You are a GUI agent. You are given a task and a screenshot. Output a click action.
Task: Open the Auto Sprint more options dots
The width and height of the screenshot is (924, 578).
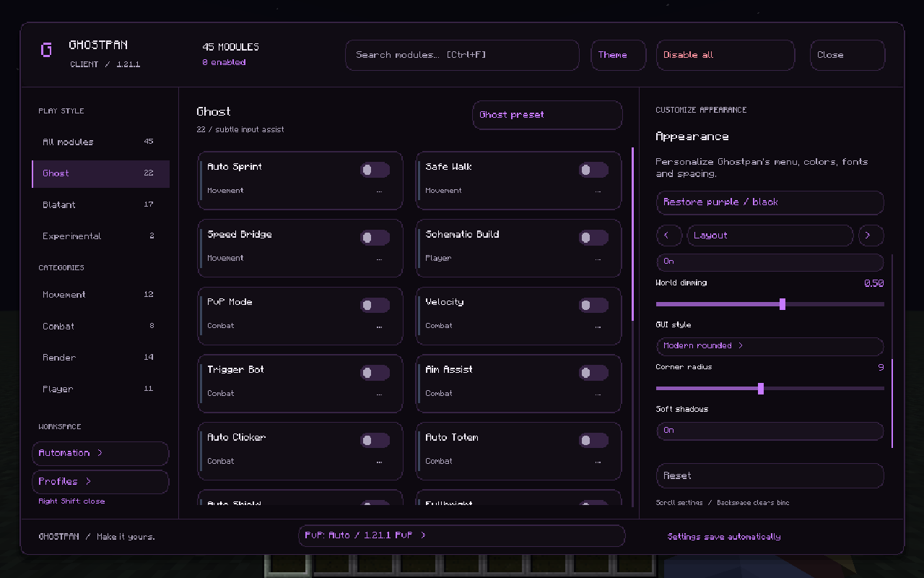(379, 191)
